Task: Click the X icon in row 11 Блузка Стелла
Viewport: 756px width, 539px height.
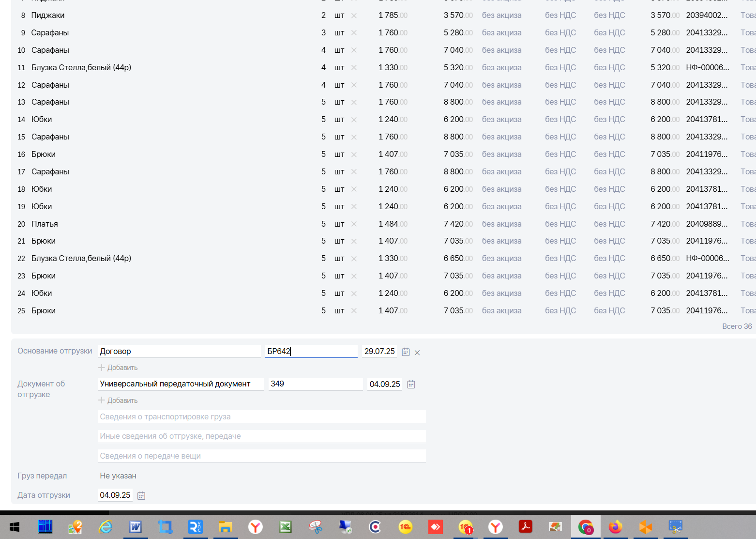Action: click(354, 68)
